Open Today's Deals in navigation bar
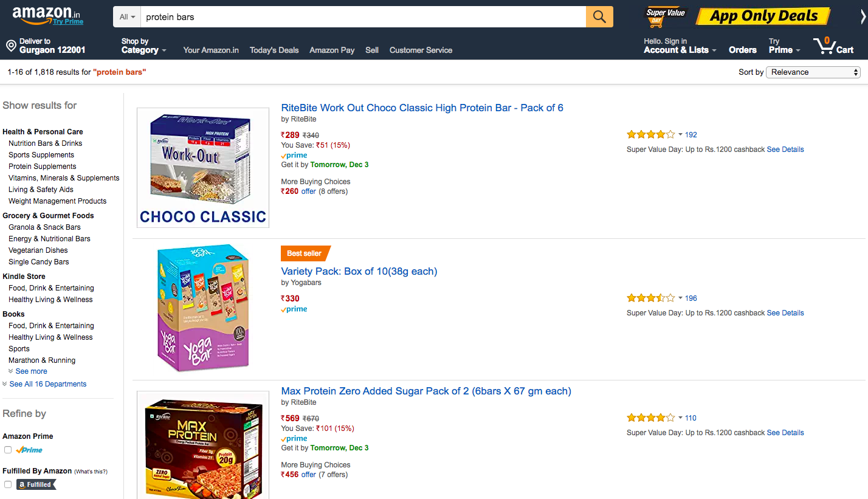The height and width of the screenshot is (499, 868). (274, 50)
